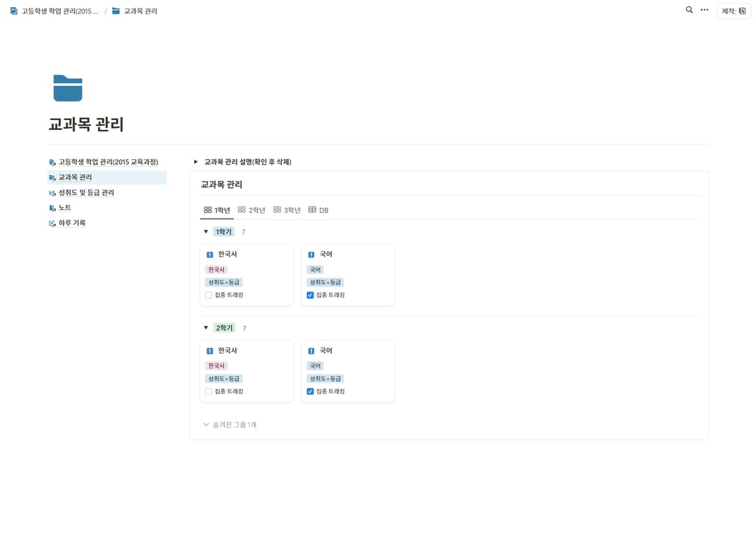Check 집중 트래킹 on 2학기 한국사 card
The width and height of the screenshot is (756, 549).
(209, 392)
